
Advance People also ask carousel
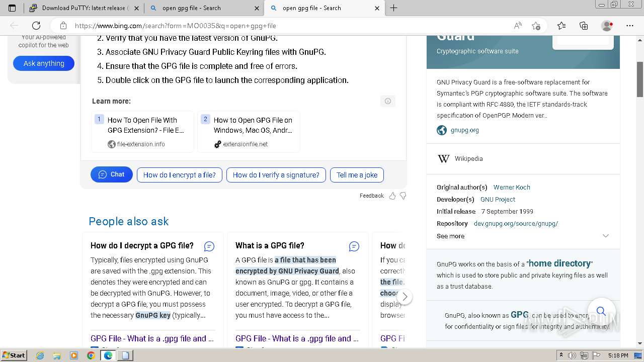click(405, 297)
